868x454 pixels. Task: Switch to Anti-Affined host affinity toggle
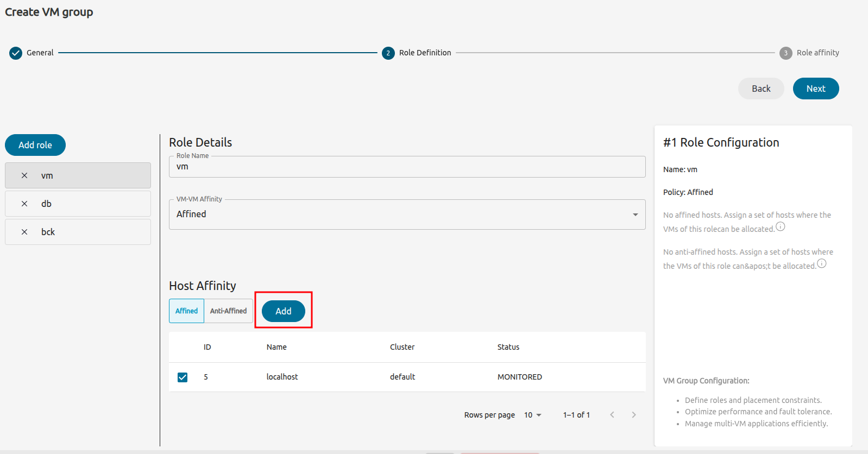pyautogui.click(x=228, y=311)
